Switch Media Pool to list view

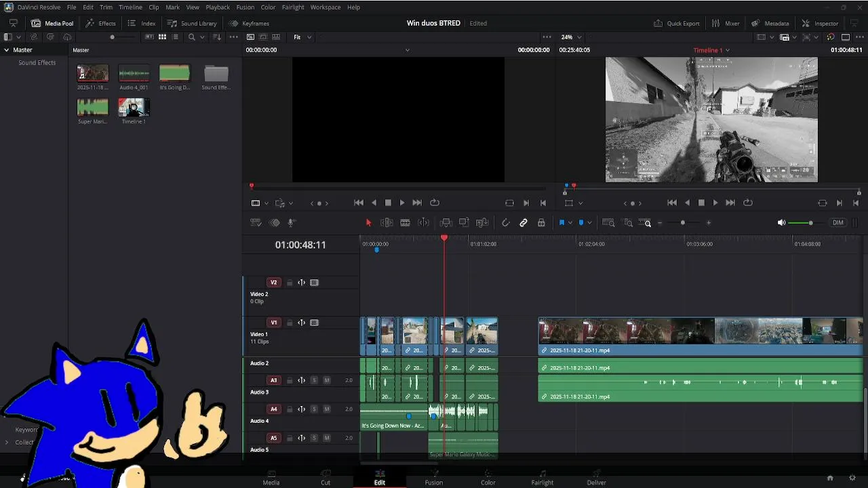(176, 37)
